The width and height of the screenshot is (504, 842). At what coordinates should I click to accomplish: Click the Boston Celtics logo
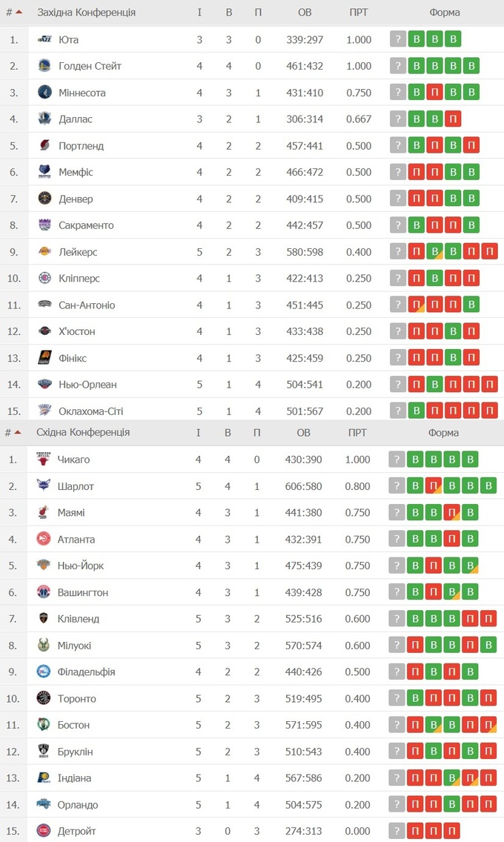click(x=44, y=725)
